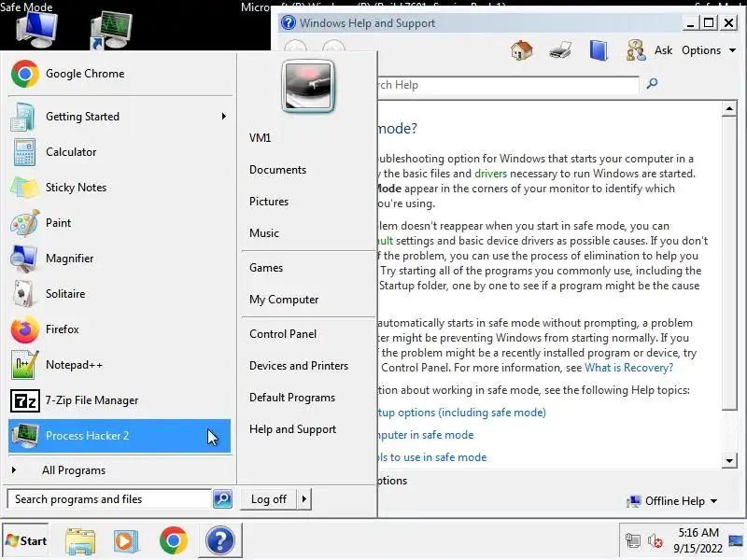Open Browse Help via the blue book icon
747x560 pixels.
(x=599, y=50)
